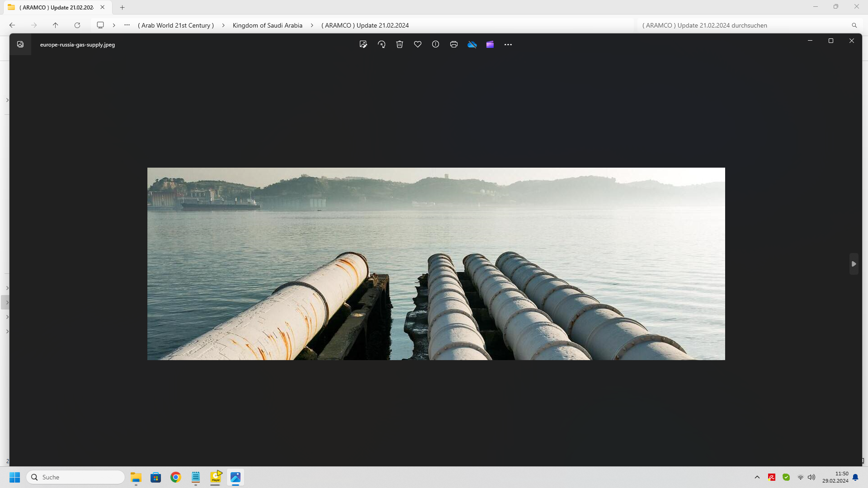
Task: Open File Explorer from the taskbar
Action: [136, 477]
